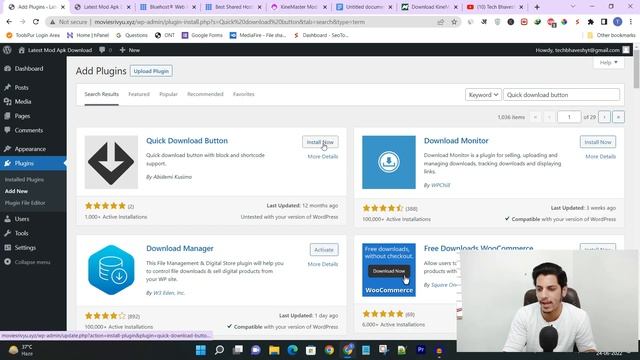This screenshot has height=360, width=640.
Task: Click the Download Monitor plugin thumbnail
Action: click(x=389, y=162)
